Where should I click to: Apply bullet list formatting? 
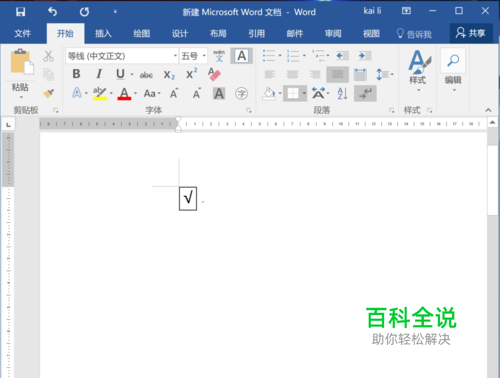point(269,56)
